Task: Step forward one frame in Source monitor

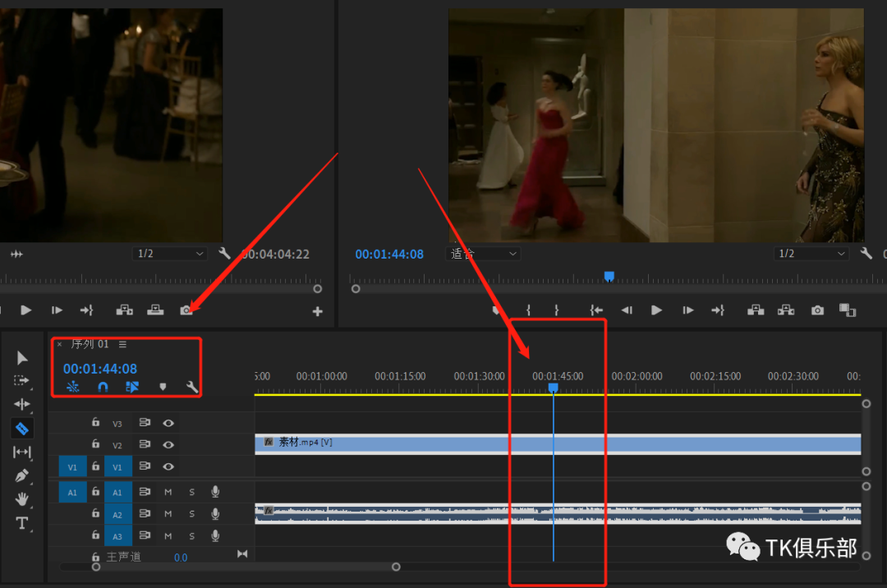Action: [57, 310]
